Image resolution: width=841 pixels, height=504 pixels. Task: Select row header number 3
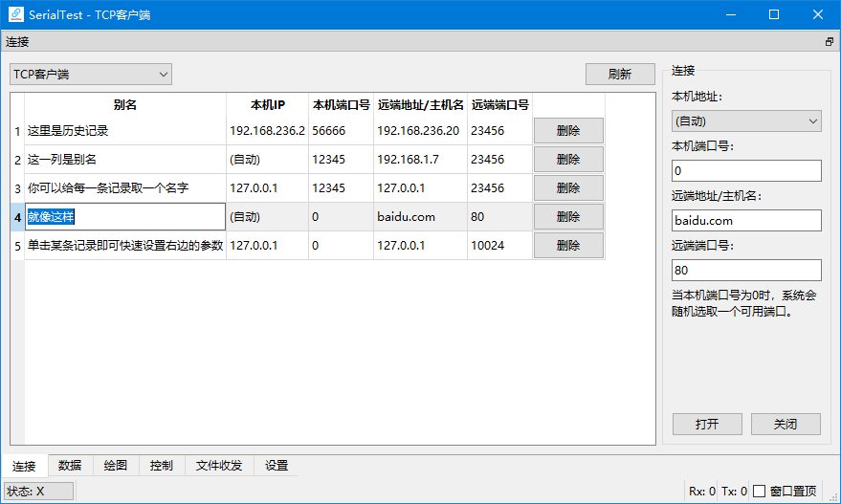pyautogui.click(x=17, y=188)
